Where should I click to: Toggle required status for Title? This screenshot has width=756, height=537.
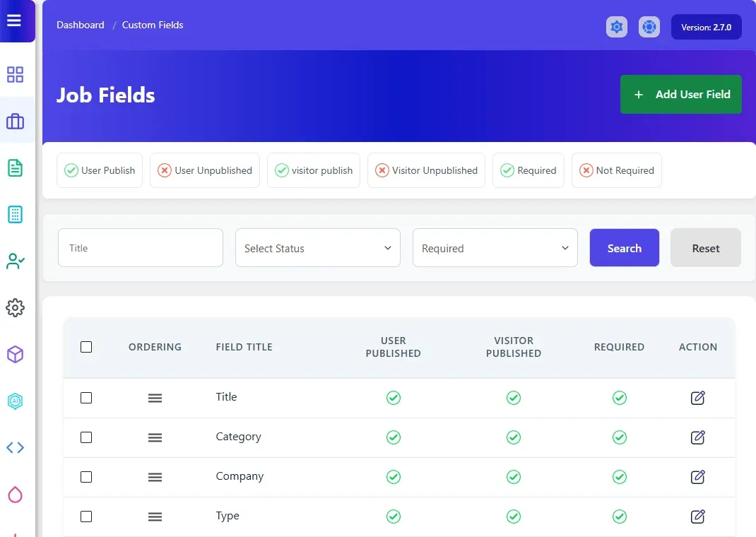[620, 398]
